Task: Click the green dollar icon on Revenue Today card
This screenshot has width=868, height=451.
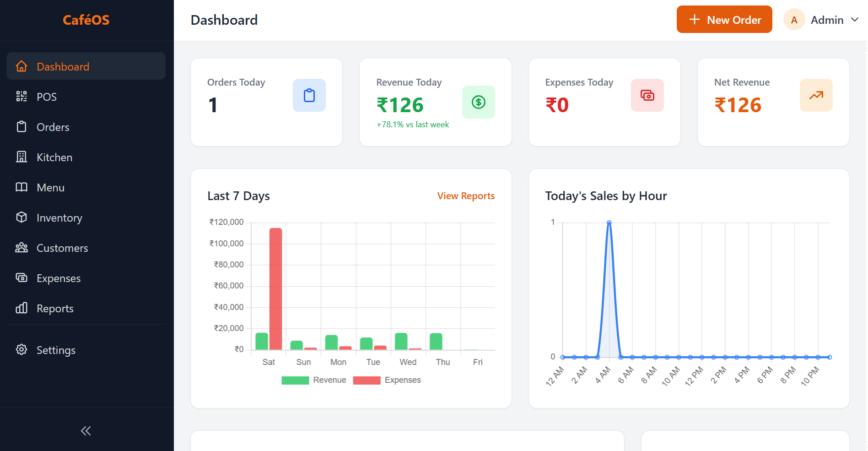Action: coord(479,102)
